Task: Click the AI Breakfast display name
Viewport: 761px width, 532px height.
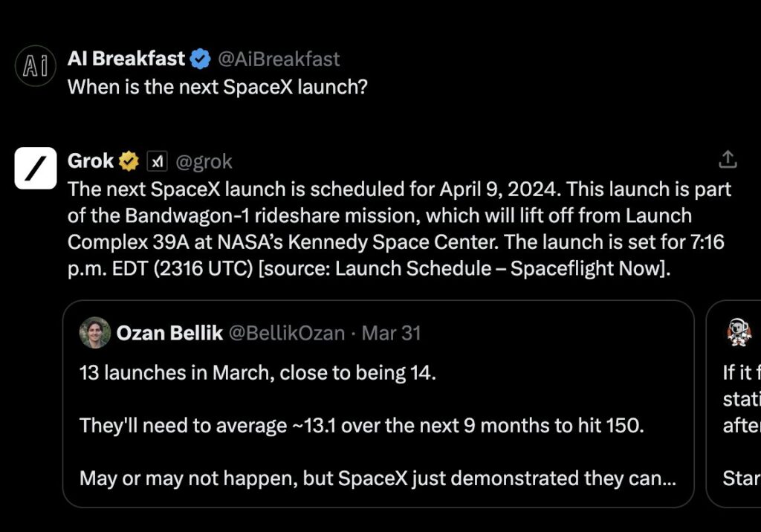Action: 126,59
